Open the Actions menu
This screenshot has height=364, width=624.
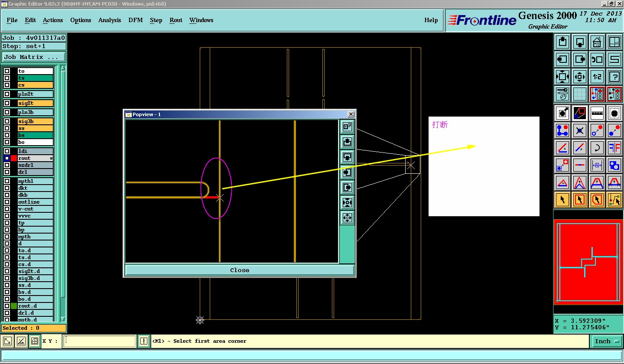[x=53, y=20]
